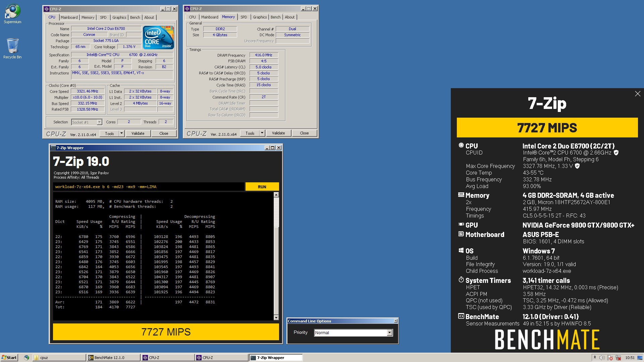Viewport: 644px width, 362px height.
Task: Switch to the 7-Zip Wrapper taskbar item
Action: [276, 358]
